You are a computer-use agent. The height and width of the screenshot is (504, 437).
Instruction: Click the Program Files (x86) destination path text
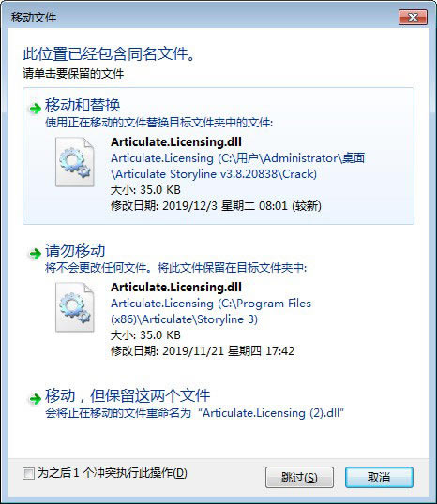211,311
